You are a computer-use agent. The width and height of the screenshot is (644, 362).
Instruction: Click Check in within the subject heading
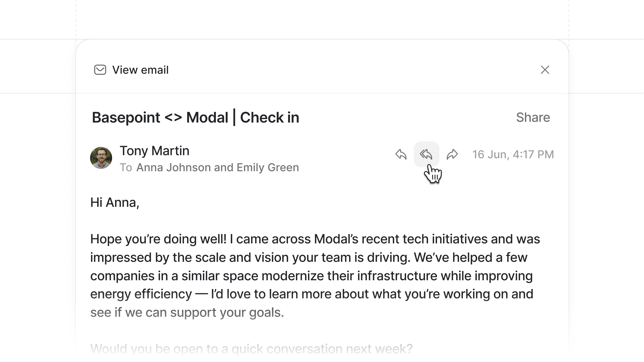(270, 118)
